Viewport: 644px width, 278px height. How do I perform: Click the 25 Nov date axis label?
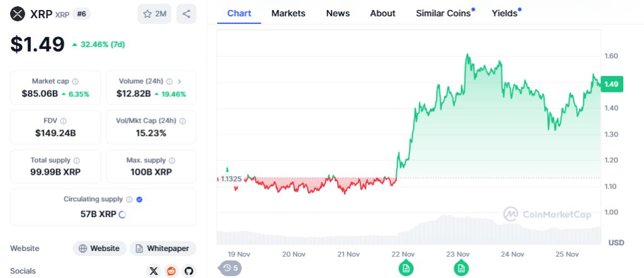click(567, 254)
